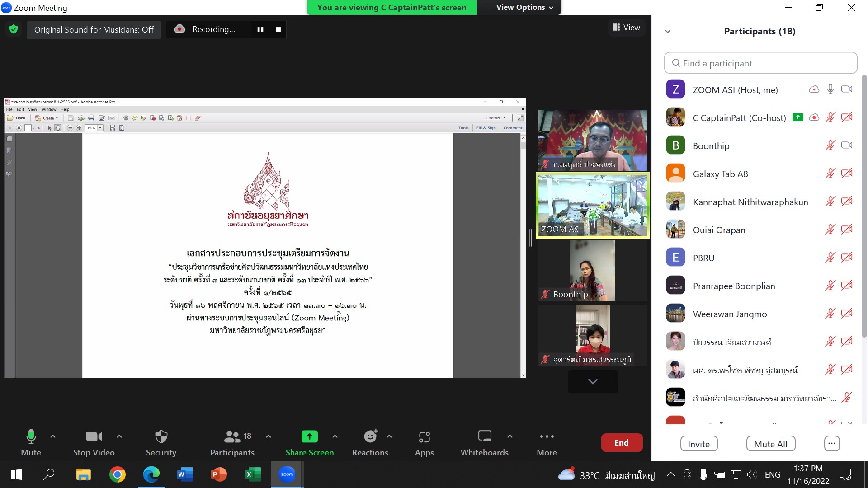Click the red End meeting button

pos(622,443)
